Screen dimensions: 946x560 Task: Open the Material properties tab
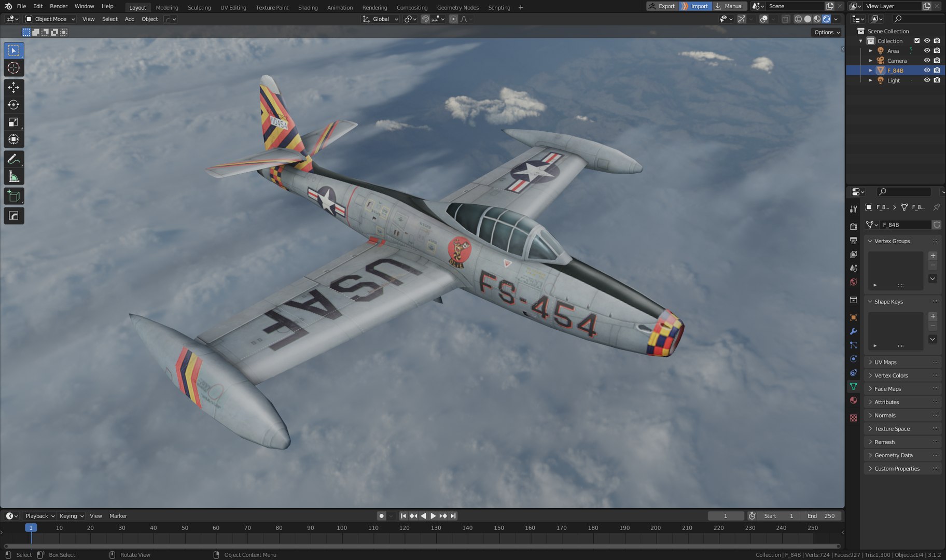point(853,400)
